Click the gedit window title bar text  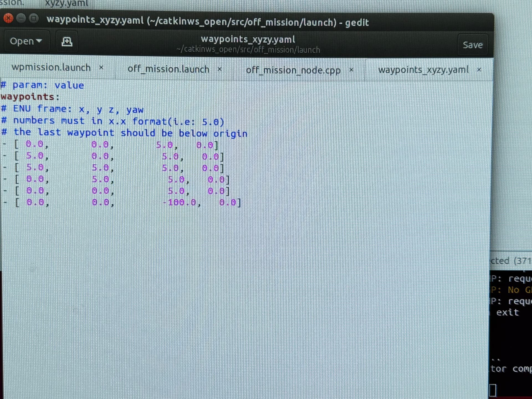(x=208, y=21)
